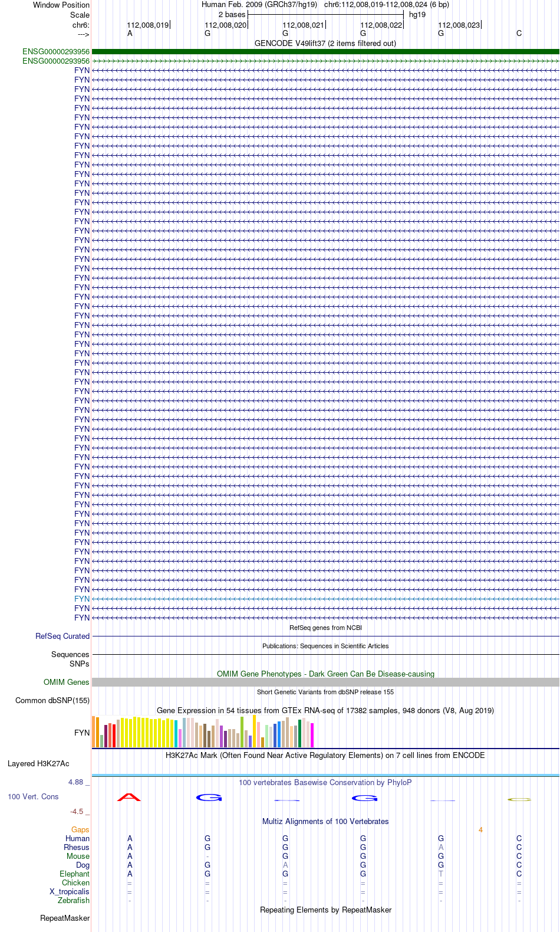
Task: Click position tick 112,008,020
Action: (x=226, y=25)
